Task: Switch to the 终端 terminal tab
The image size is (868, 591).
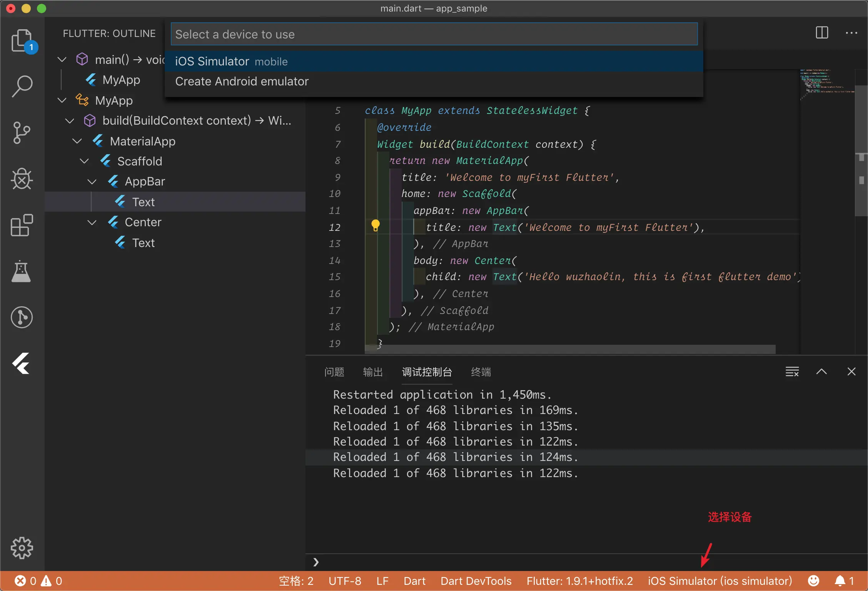Action: point(481,372)
